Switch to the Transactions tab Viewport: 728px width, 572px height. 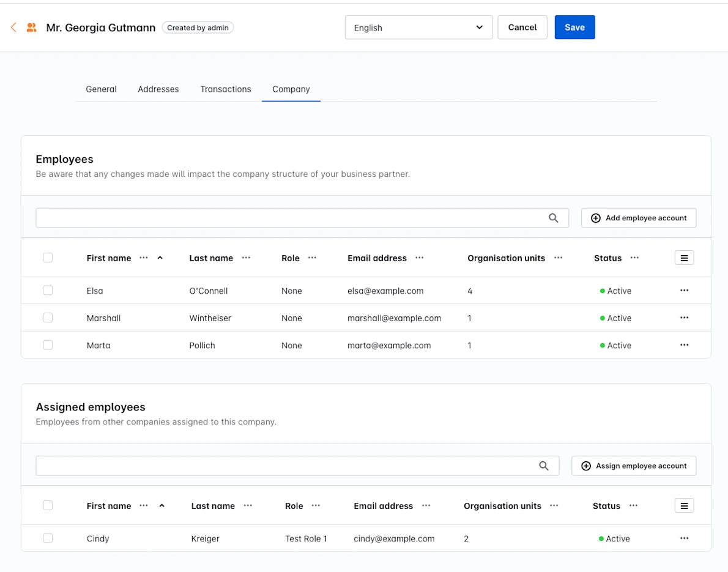[x=226, y=89]
